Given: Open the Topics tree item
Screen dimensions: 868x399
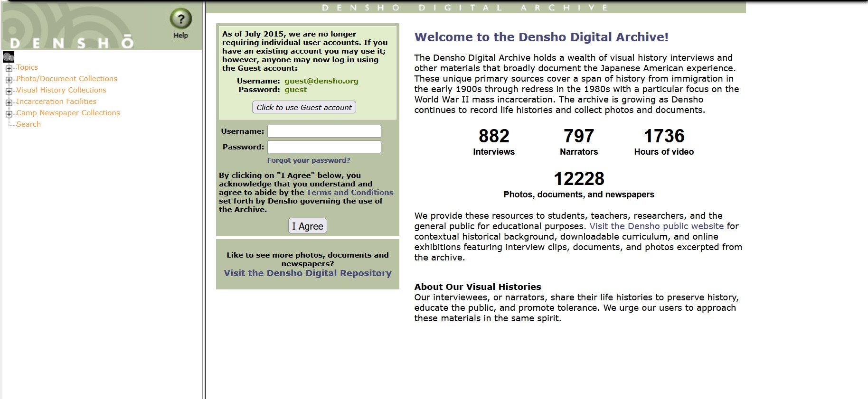Looking at the screenshot, I should click(27, 67).
